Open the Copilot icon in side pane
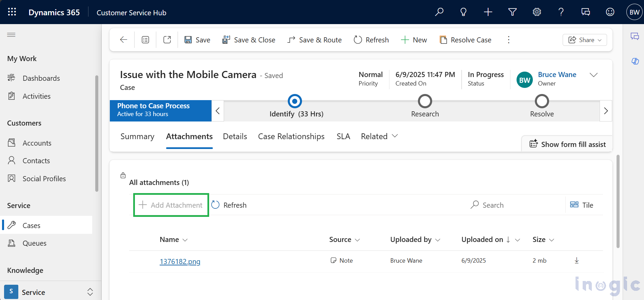Image resolution: width=644 pixels, height=300 pixels. pos(635,61)
